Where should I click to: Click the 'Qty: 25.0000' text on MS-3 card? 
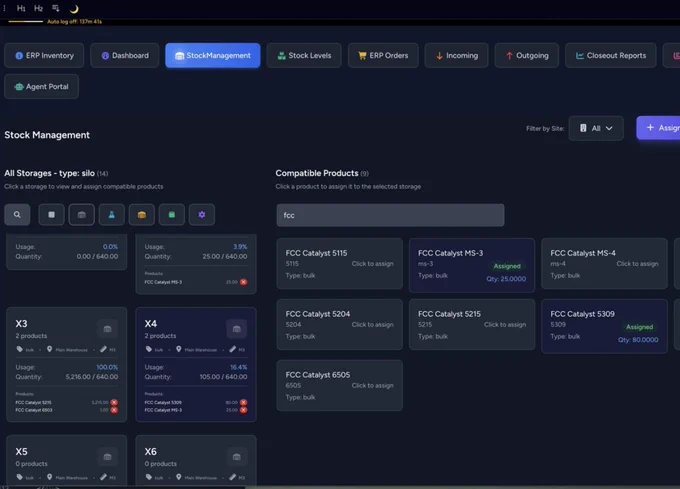(x=506, y=279)
